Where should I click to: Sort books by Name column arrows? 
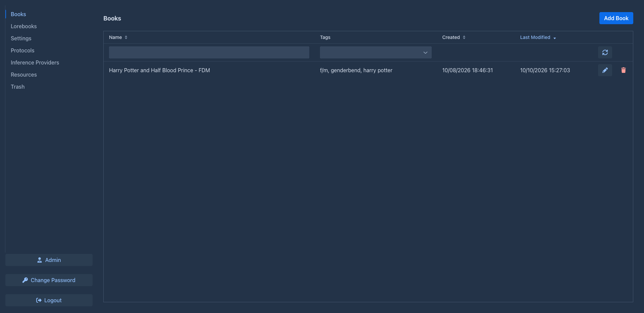(126, 37)
